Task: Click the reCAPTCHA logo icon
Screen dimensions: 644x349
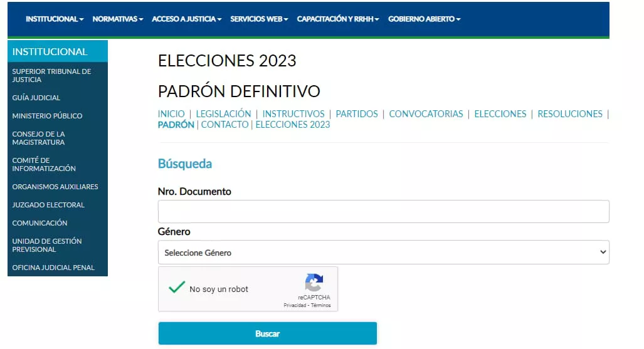Action: [x=314, y=282]
